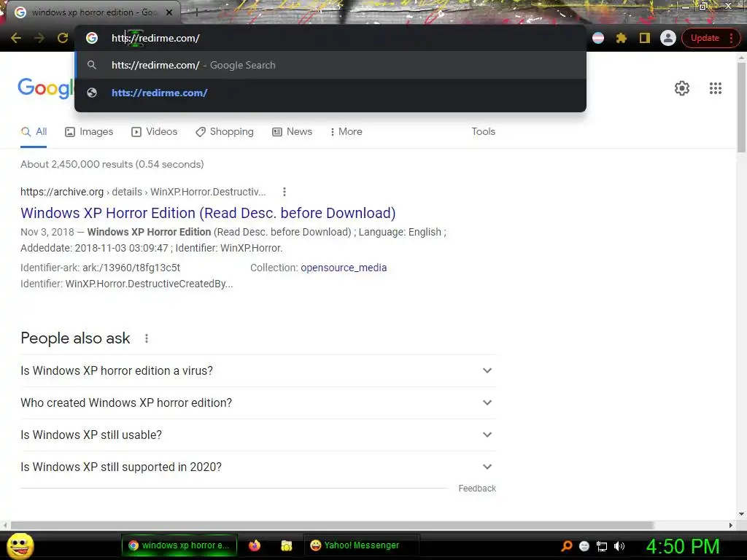Click the red Update button

[x=711, y=38]
